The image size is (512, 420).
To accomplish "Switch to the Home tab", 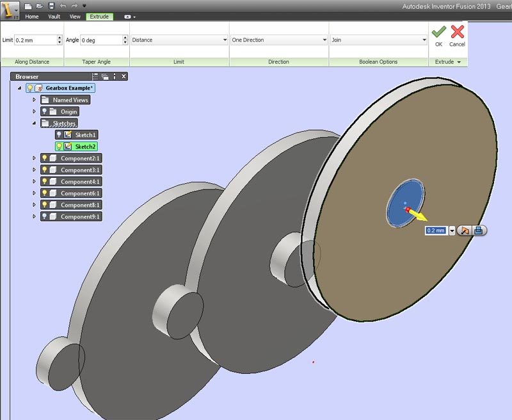I will (31, 17).
